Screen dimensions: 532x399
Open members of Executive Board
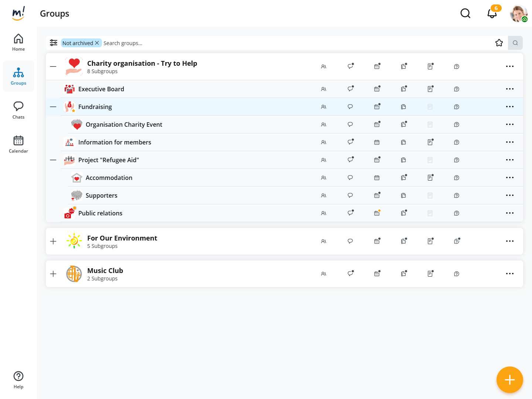(324, 89)
